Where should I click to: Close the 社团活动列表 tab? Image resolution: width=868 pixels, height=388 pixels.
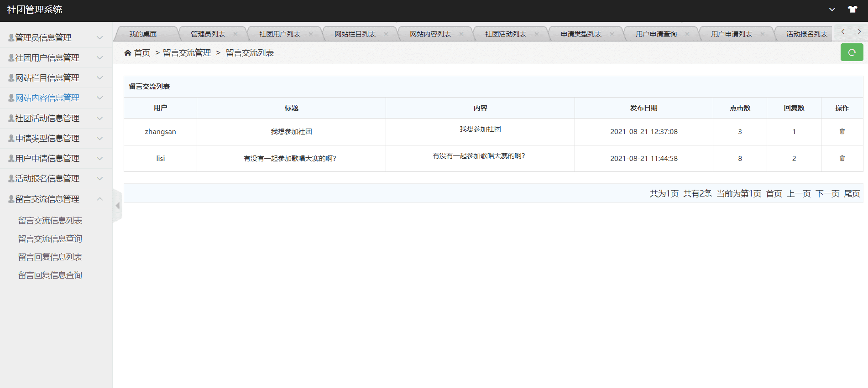pos(537,34)
